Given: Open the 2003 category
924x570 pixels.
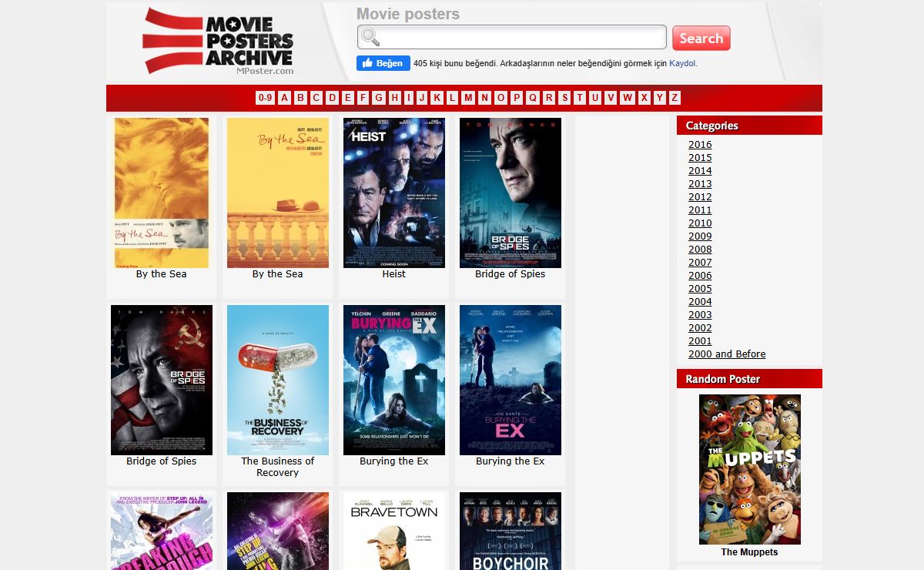Looking at the screenshot, I should tap(700, 315).
